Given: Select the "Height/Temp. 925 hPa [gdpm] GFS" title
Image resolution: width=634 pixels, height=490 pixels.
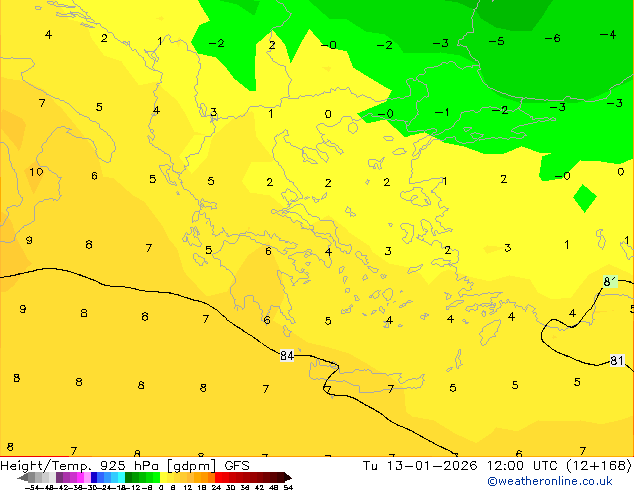Looking at the screenshot, I should [125, 466].
